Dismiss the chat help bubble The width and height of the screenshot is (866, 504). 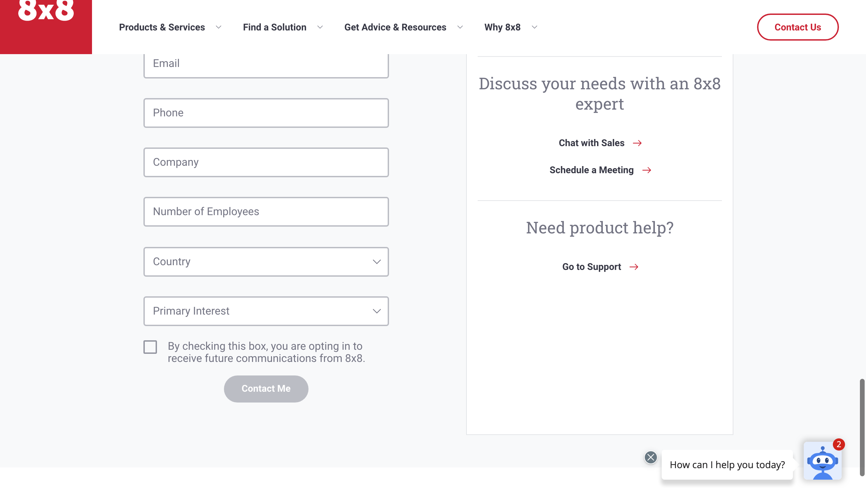650,457
